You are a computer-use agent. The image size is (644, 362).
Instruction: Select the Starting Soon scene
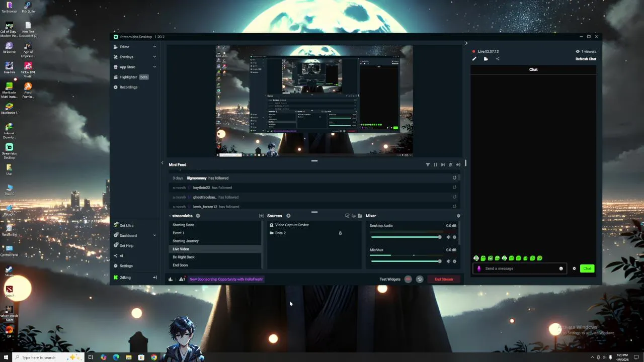pyautogui.click(x=215, y=225)
